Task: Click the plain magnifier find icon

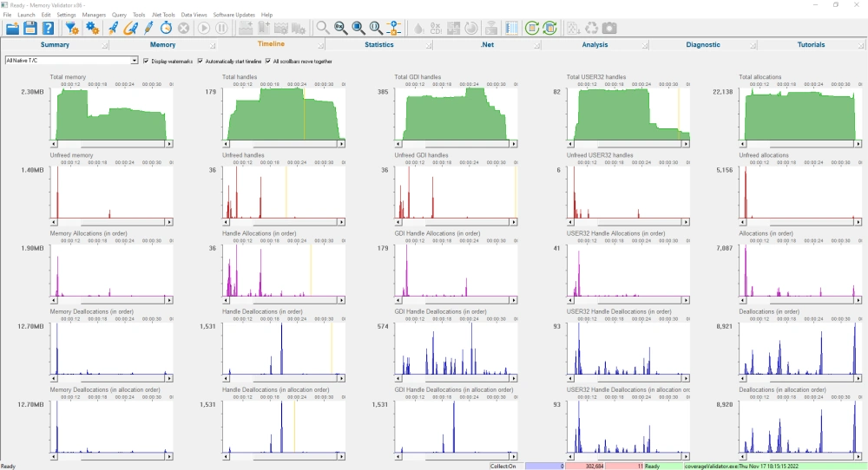Action: coord(323,29)
